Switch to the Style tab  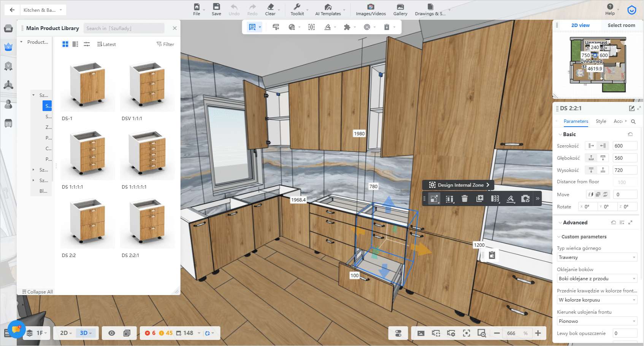[x=601, y=121]
